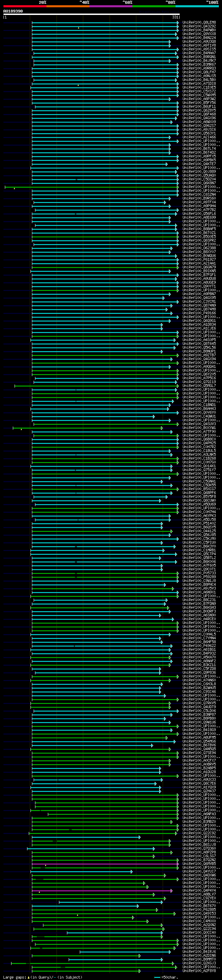This screenshot has height=980, width=222.
Task: Select the UniRef100_Q49I53 label
Action: pyautogui.click(x=199, y=913)
